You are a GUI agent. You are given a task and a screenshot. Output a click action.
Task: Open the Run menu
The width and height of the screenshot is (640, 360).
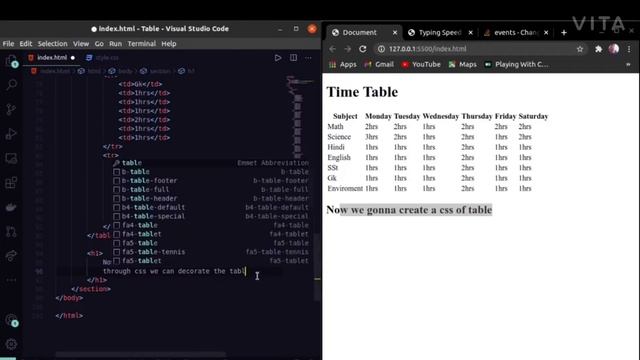[116, 44]
